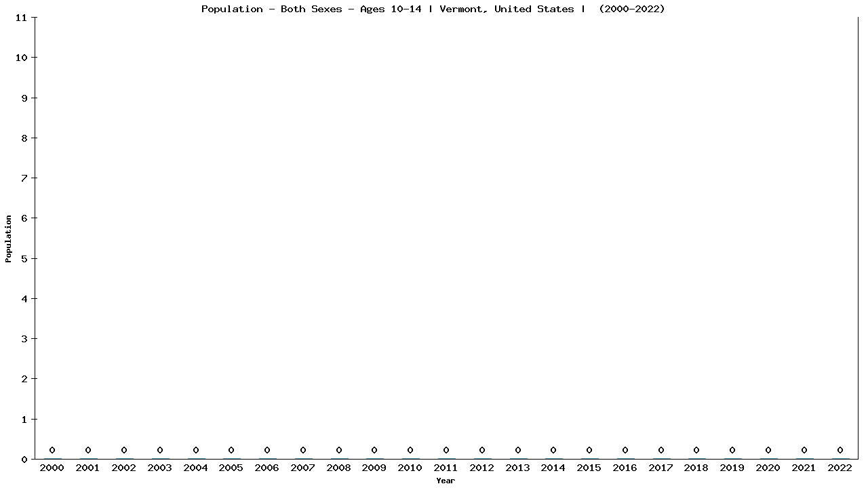Image resolution: width=868 pixels, height=488 pixels.
Task: Click the y-axis tick label 6
Action: [24, 218]
